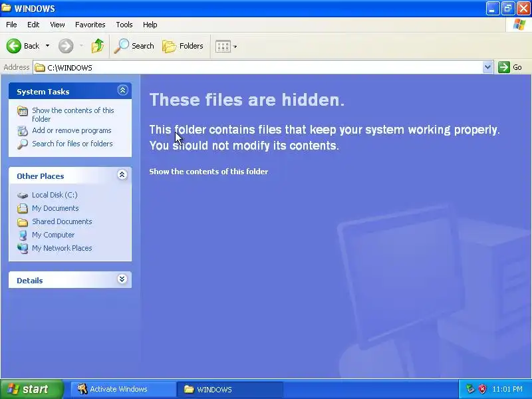Image resolution: width=532 pixels, height=399 pixels.
Task: Click the 11:01 PM clock
Action: point(507,389)
